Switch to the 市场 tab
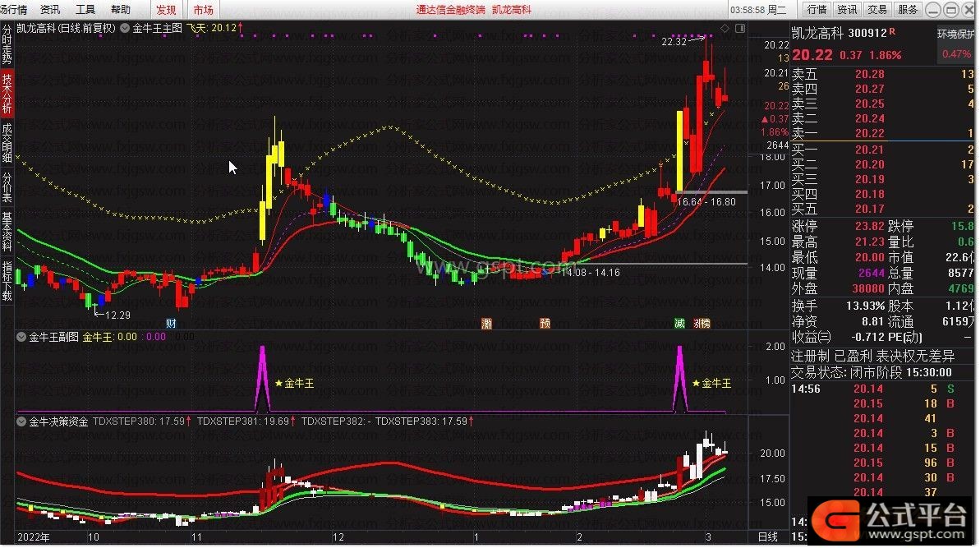The width and height of the screenshot is (980, 548). pyautogui.click(x=203, y=9)
